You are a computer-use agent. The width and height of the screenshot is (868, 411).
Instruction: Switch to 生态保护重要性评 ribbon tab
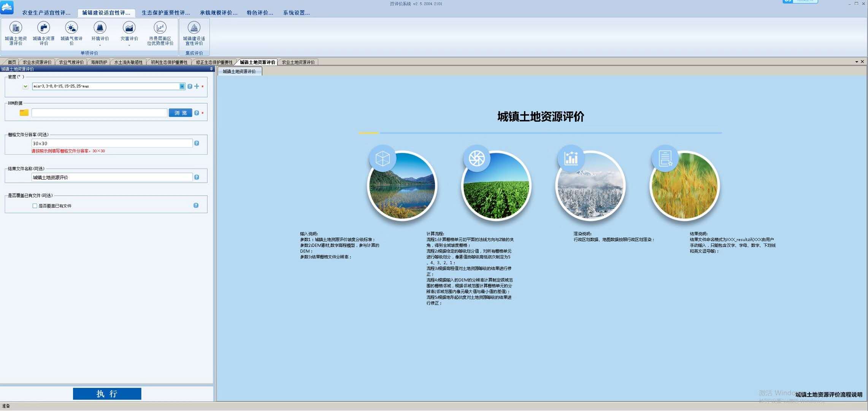(x=166, y=13)
